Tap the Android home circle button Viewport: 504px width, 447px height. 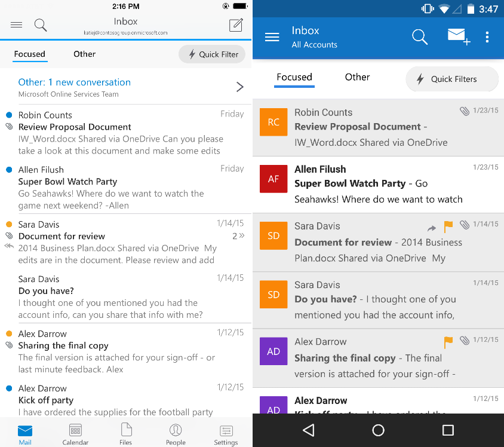click(379, 430)
